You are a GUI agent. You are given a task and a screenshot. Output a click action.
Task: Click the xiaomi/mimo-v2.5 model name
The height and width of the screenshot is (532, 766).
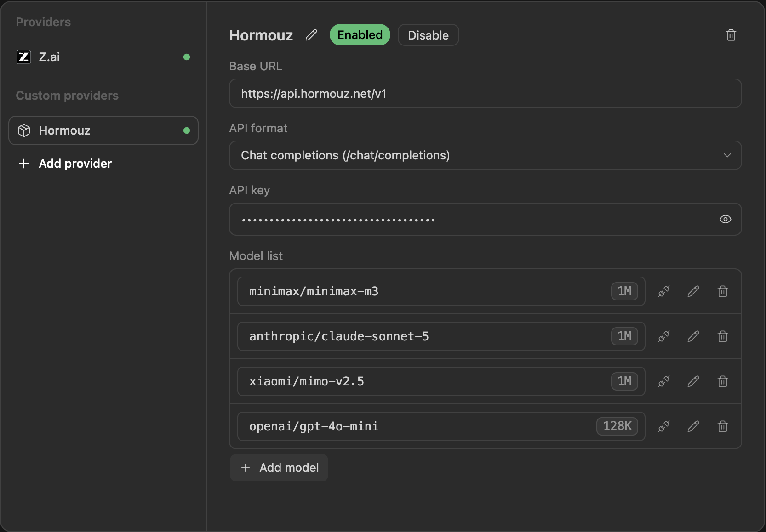click(x=307, y=381)
